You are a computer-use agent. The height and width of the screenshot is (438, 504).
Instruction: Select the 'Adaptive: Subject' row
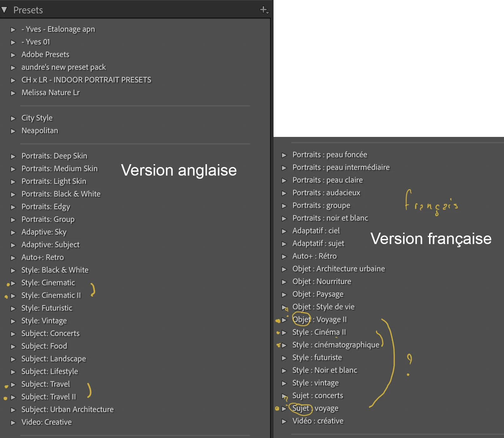pos(51,245)
